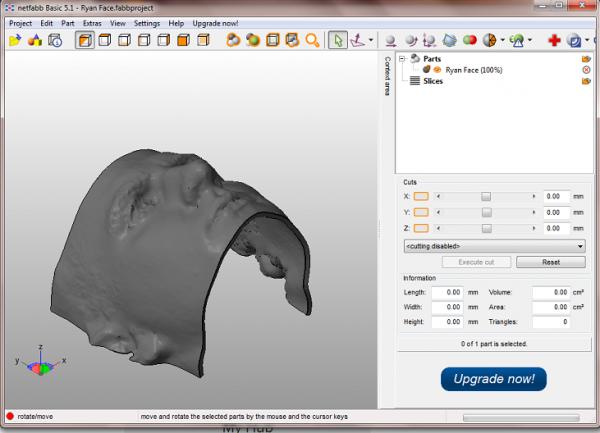
Task: Click the move part sphere icon
Action: 390,41
